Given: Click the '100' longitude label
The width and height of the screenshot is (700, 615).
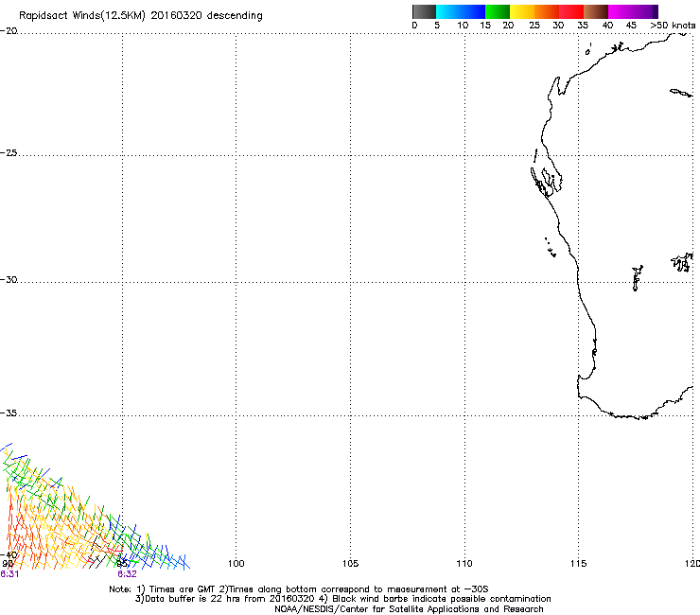Looking at the screenshot, I should [236, 564].
